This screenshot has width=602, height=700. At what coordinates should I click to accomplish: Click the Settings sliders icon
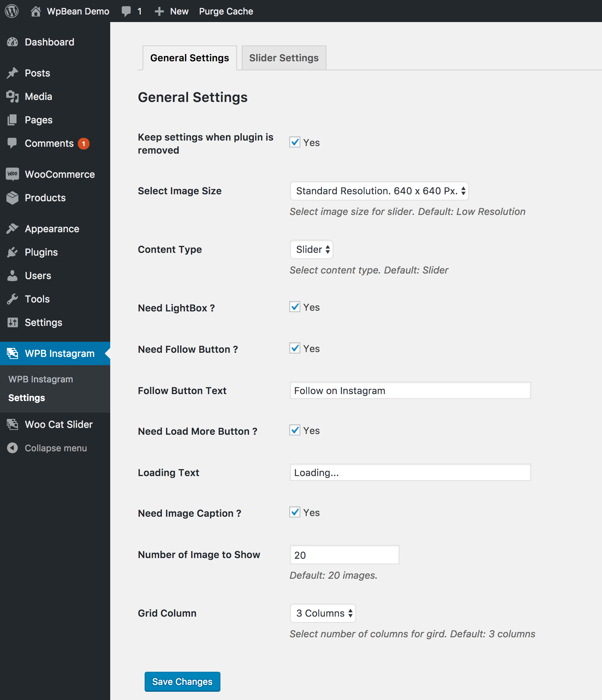click(12, 322)
